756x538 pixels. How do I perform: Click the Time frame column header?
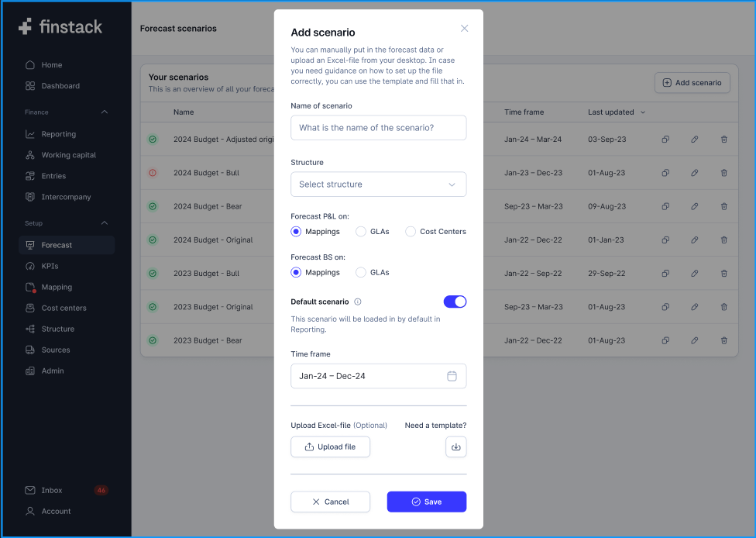pyautogui.click(x=524, y=112)
